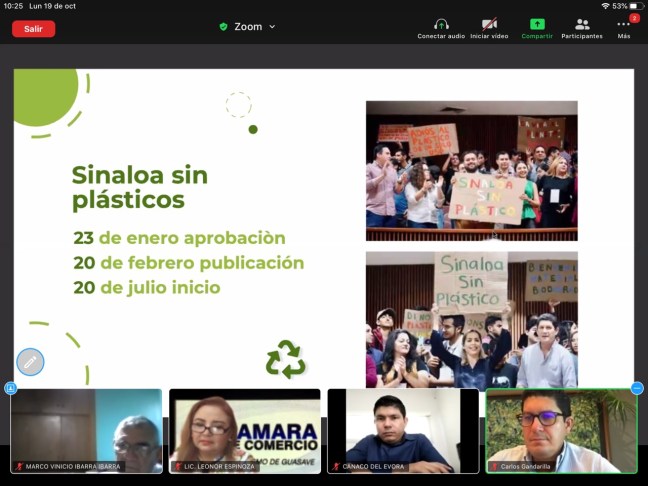
Task: Tap muted mic icon on Marco Vinicio tile
Action: point(19,467)
